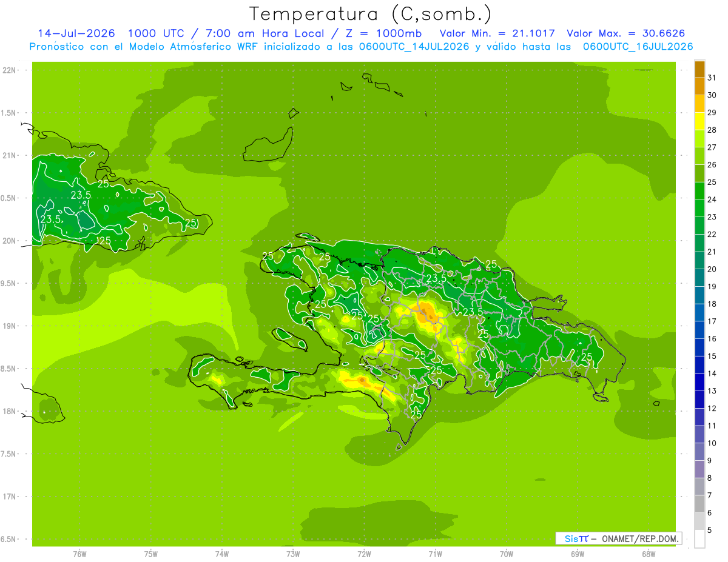
Task: Click the colorbar swatch between 12 and 13
Action: click(699, 400)
